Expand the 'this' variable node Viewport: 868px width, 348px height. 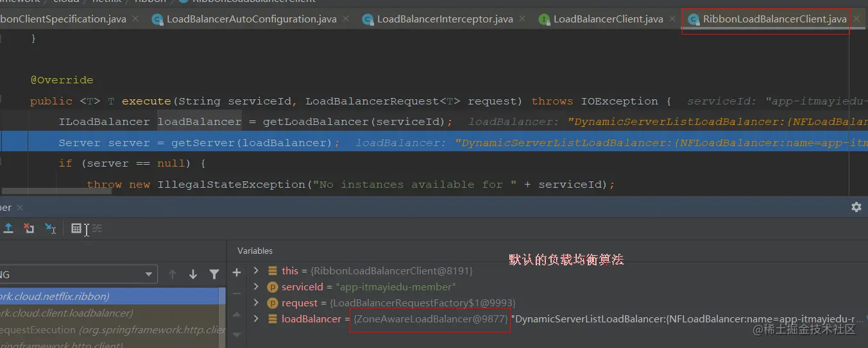coord(257,270)
